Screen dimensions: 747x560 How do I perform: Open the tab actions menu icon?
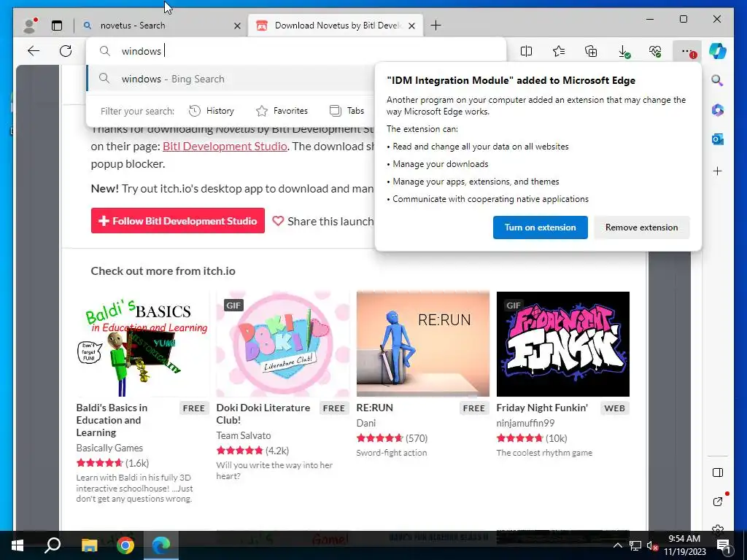57,26
